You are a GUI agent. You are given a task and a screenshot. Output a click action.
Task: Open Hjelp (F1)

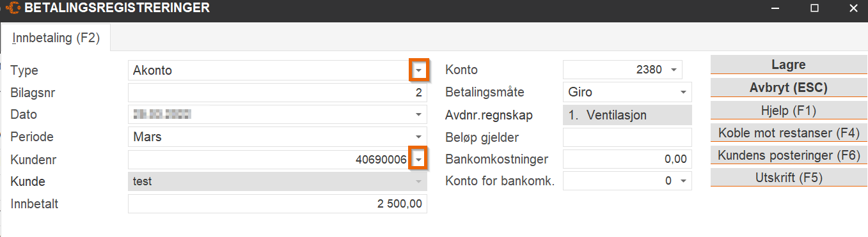coord(788,110)
